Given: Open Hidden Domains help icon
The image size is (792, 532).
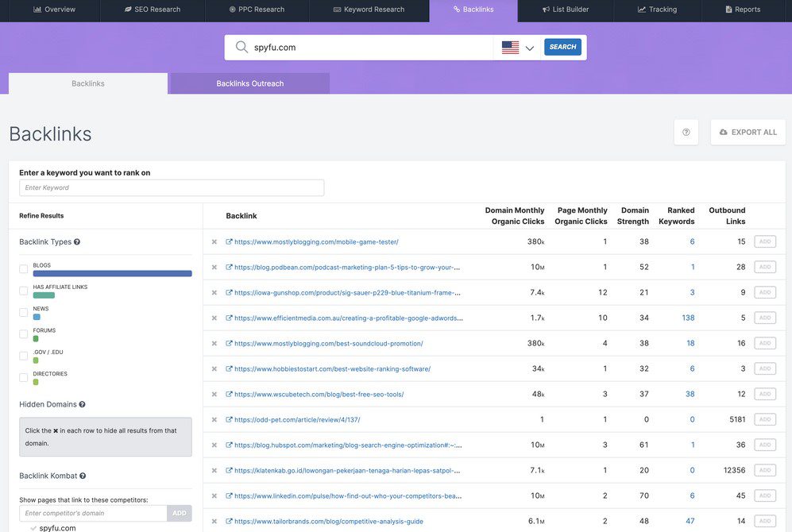Looking at the screenshot, I should 82,404.
